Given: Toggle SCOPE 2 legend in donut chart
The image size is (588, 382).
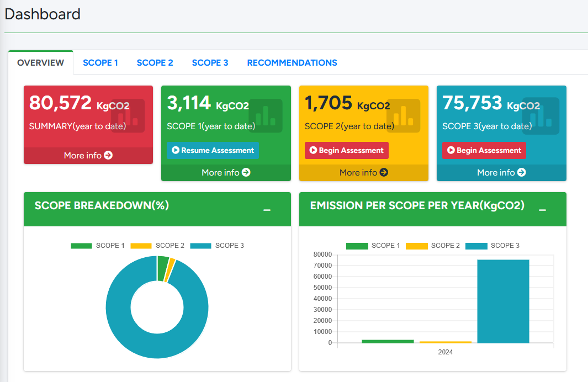Looking at the screenshot, I should click(x=157, y=246).
